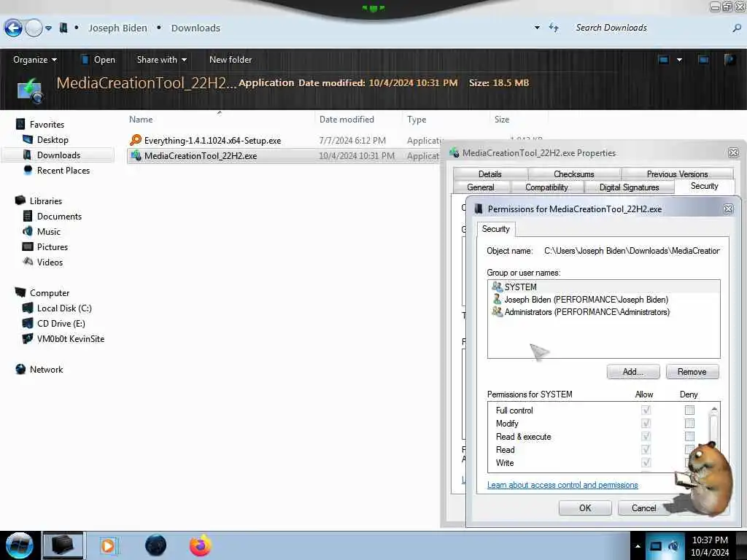Viewport: 747px width, 560px height.
Task: Open the Windows Start orb
Action: point(19,545)
